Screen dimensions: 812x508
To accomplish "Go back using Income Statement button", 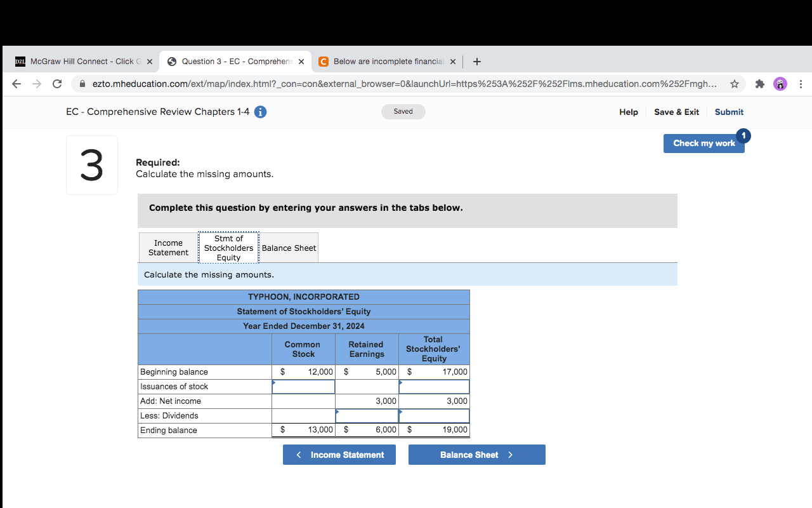I will click(339, 455).
